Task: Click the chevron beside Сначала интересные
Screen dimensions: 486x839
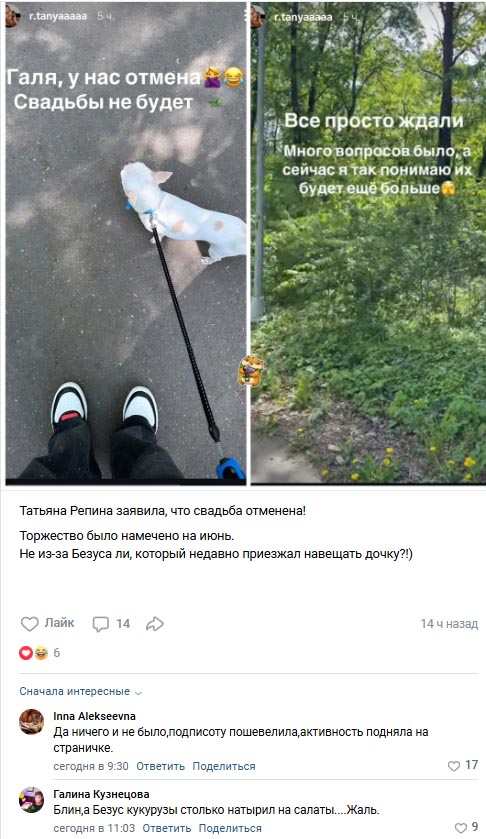Action: (139, 692)
